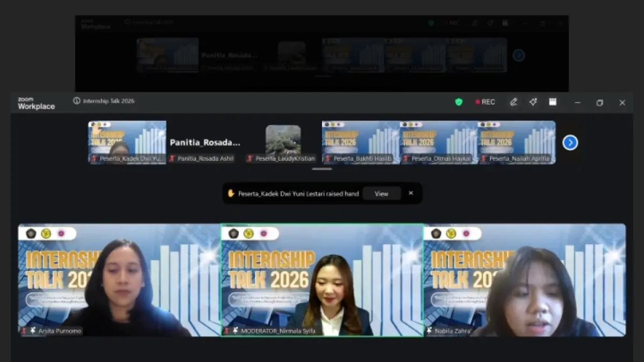
Task: Select the Panitia_Rosada tile in the strip
Action: (x=205, y=142)
